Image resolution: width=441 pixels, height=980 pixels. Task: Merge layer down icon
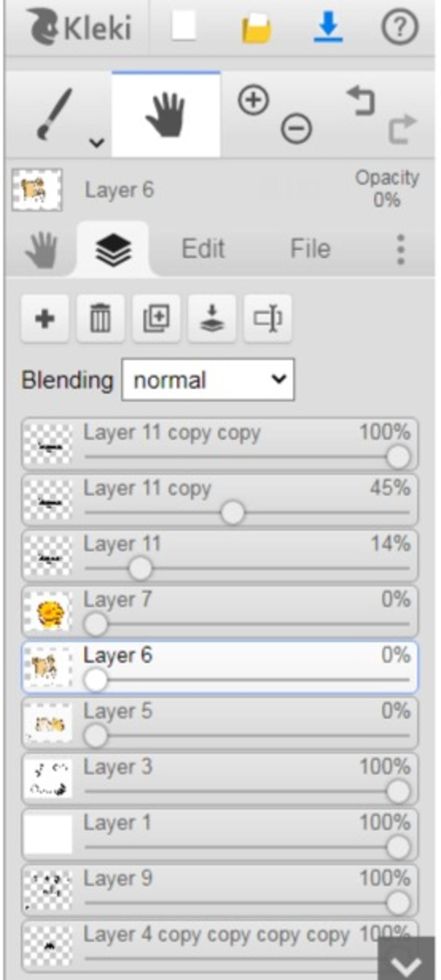point(212,319)
